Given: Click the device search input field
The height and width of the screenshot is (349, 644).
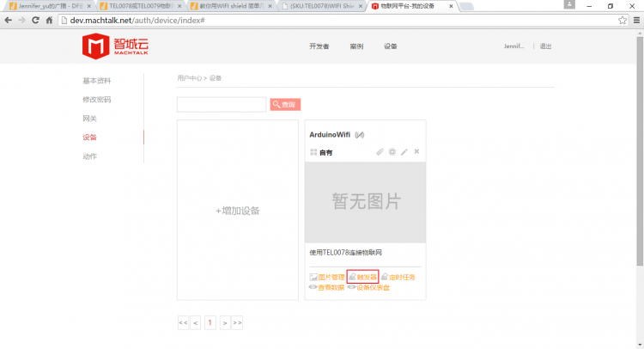Looking at the screenshot, I should (x=222, y=104).
